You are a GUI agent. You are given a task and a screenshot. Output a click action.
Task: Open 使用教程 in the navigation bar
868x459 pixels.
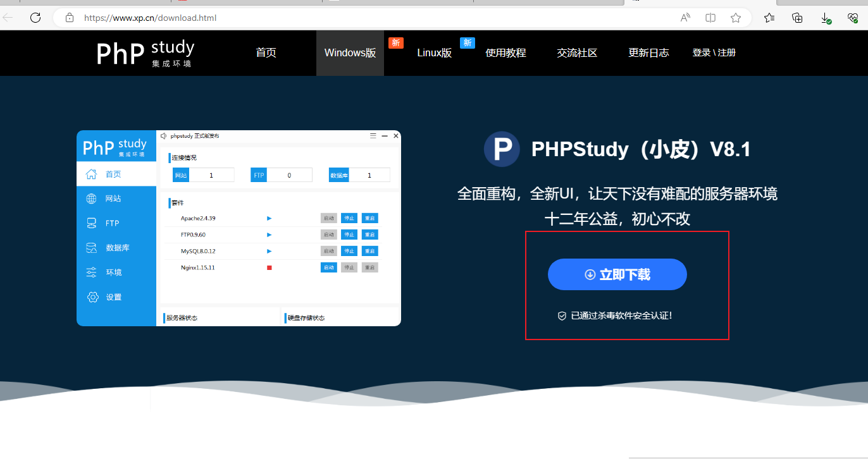(505, 53)
